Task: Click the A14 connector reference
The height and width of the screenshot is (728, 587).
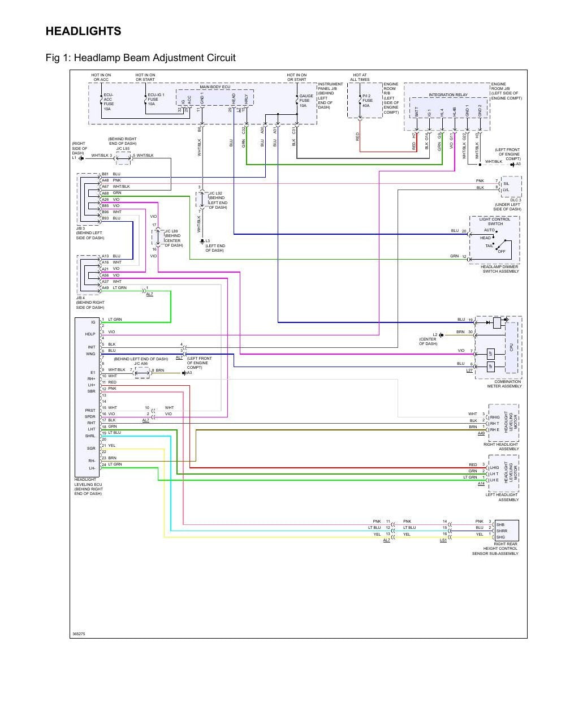Action: 481,484
